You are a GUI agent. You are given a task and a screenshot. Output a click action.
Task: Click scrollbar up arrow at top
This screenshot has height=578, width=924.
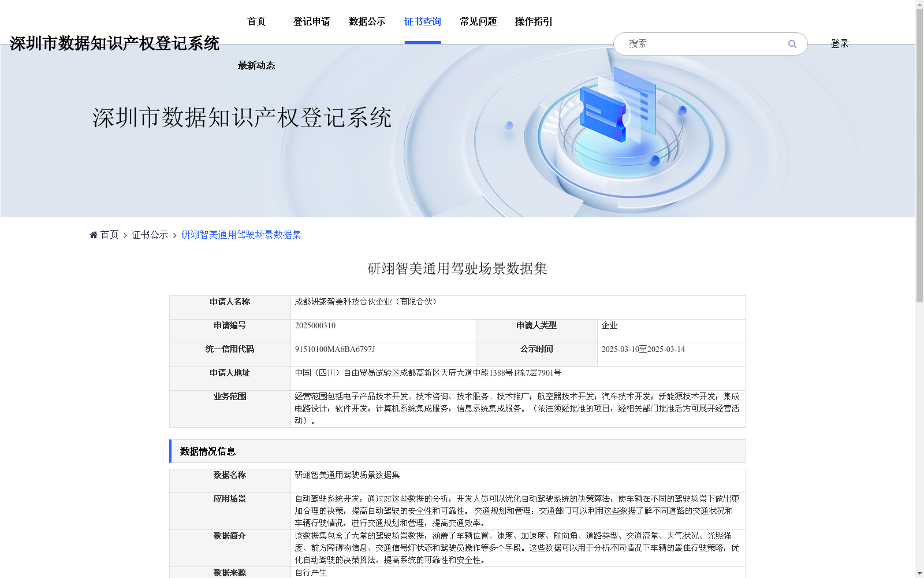(x=919, y=4)
